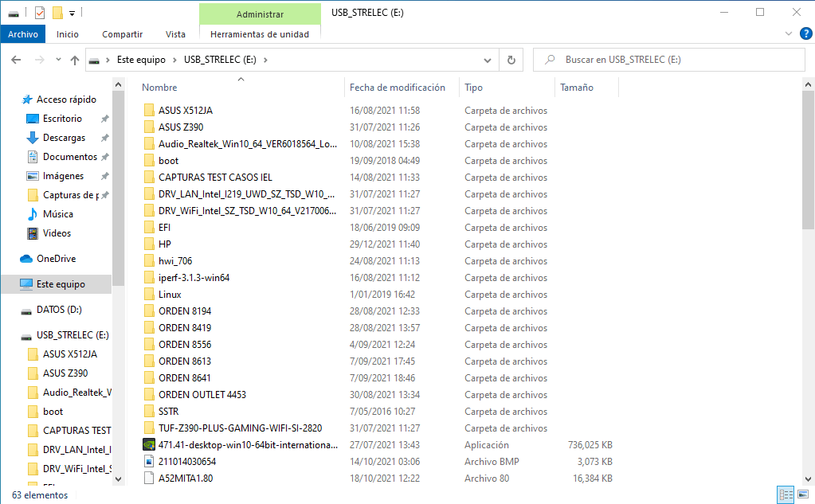Click the Back navigation arrow

(17, 60)
